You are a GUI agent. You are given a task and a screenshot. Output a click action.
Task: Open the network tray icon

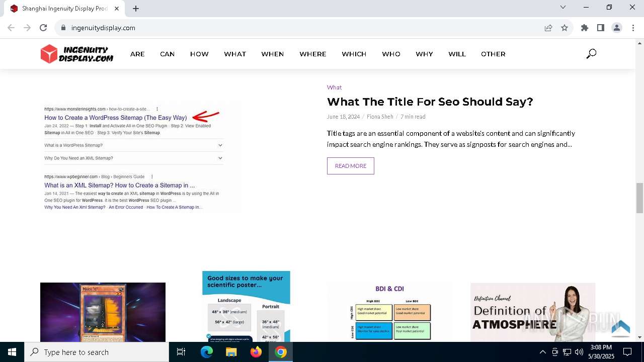567,352
